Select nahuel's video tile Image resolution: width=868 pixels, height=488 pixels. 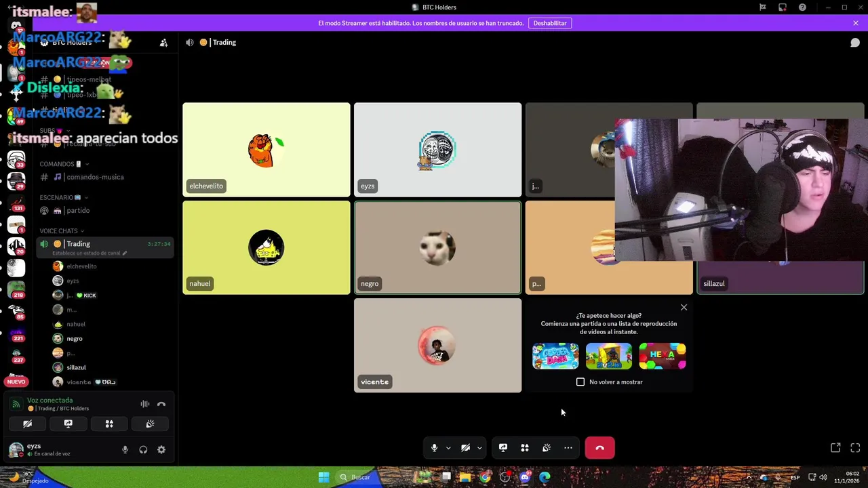(x=267, y=247)
